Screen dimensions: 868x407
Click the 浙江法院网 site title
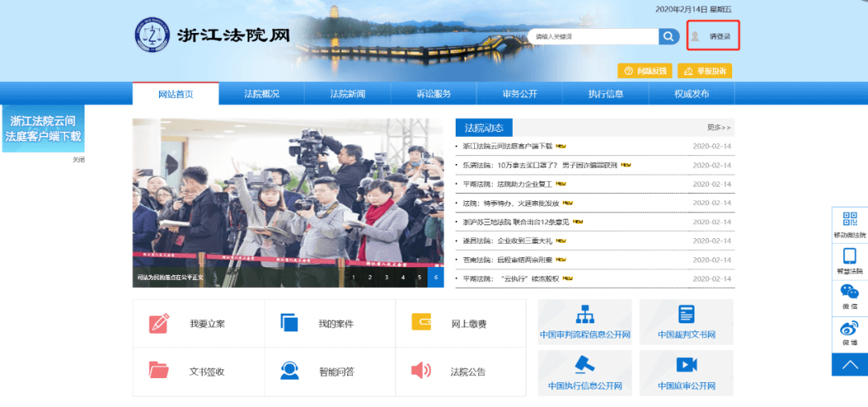234,35
